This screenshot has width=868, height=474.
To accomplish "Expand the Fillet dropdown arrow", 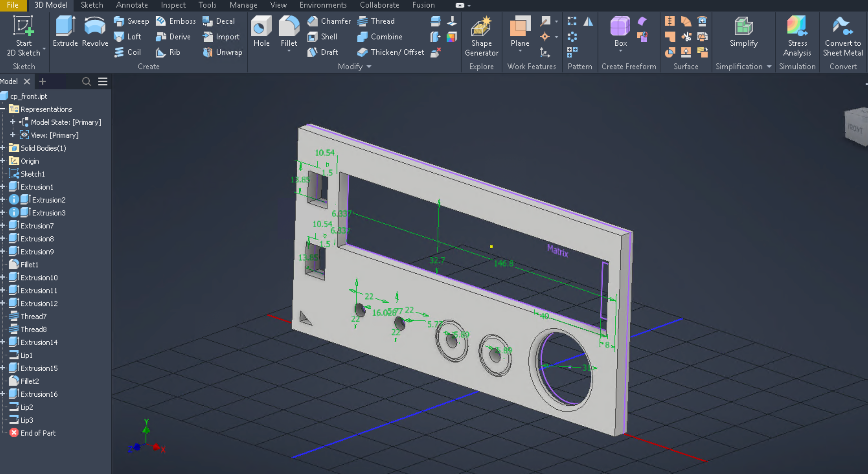I will (x=289, y=51).
